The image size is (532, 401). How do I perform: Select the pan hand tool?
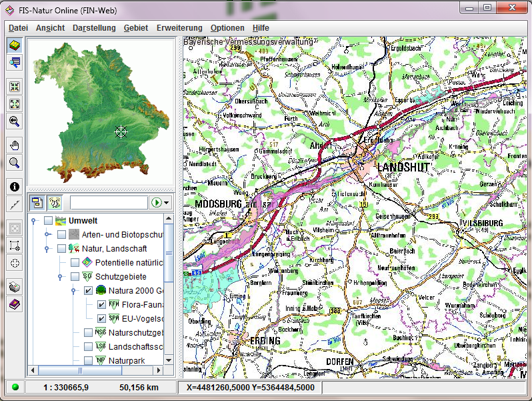coord(14,145)
